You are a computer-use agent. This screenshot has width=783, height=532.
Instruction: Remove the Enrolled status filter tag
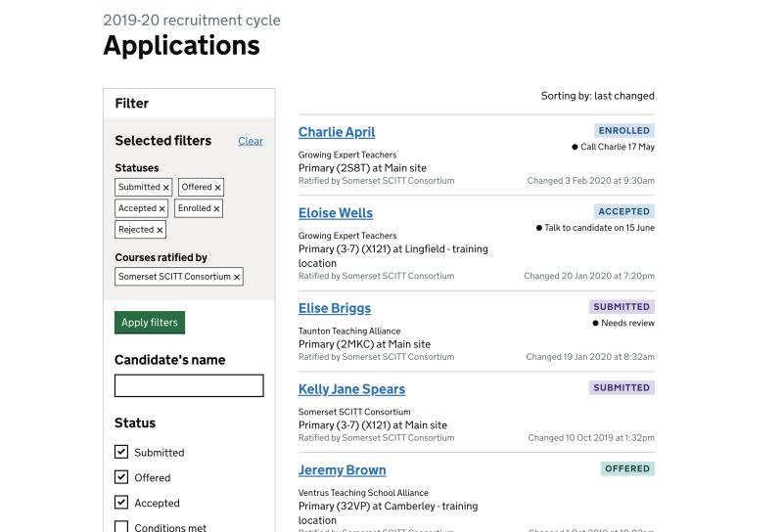pos(216,209)
